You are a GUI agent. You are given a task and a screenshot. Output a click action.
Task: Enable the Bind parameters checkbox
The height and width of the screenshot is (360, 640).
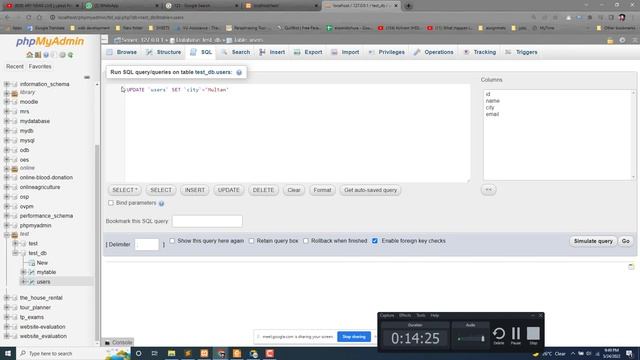coord(111,203)
